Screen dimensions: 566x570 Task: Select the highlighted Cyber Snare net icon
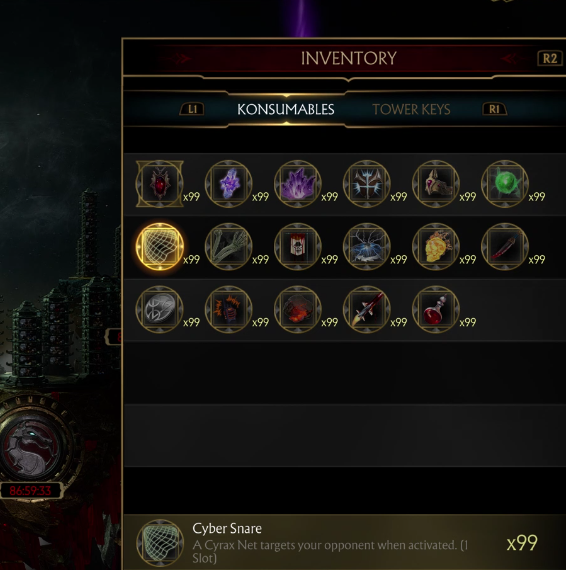tap(160, 246)
